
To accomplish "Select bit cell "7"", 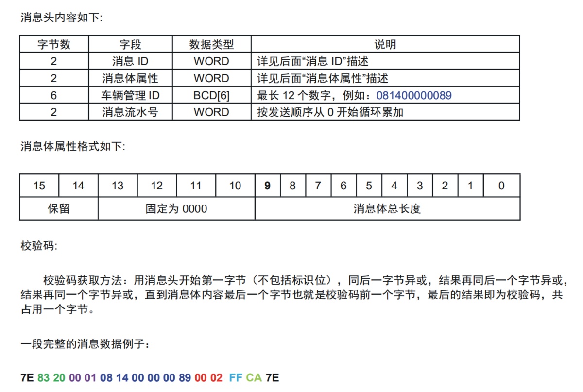I will [x=318, y=186].
